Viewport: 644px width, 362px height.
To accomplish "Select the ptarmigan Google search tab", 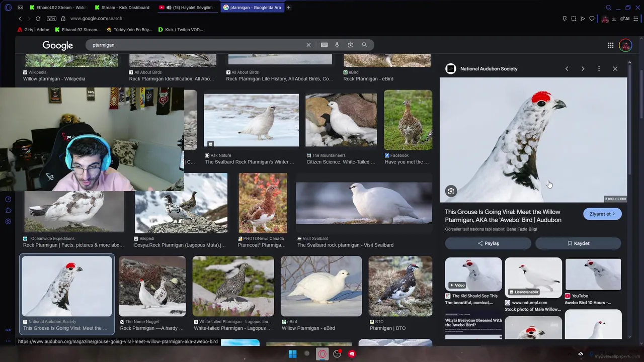I will pyautogui.click(x=253, y=8).
